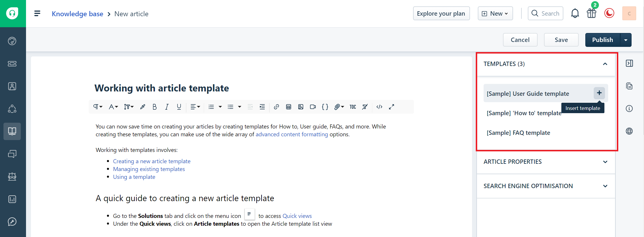This screenshot has height=237, width=644.
Task: Open font size dropdown
Action: point(129,107)
